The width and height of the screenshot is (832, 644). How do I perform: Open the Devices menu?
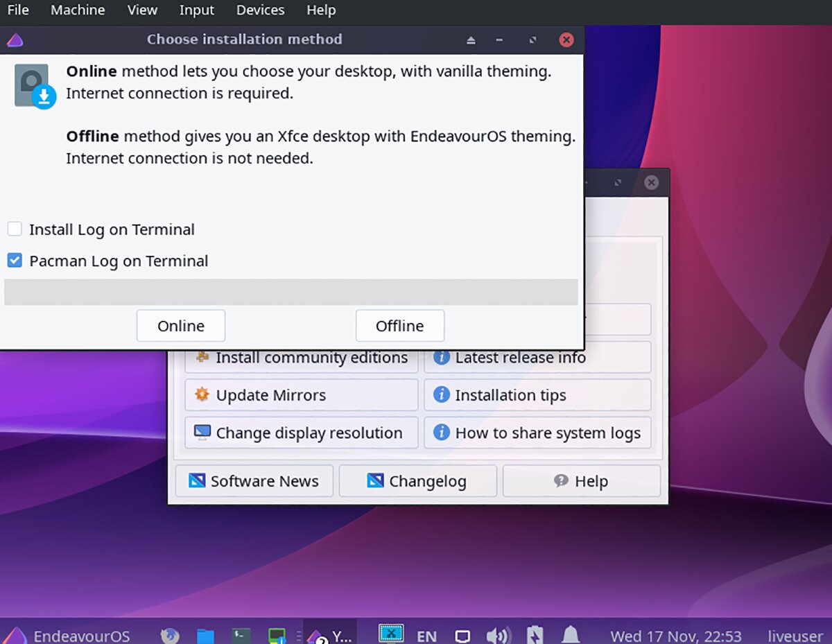coord(260,10)
